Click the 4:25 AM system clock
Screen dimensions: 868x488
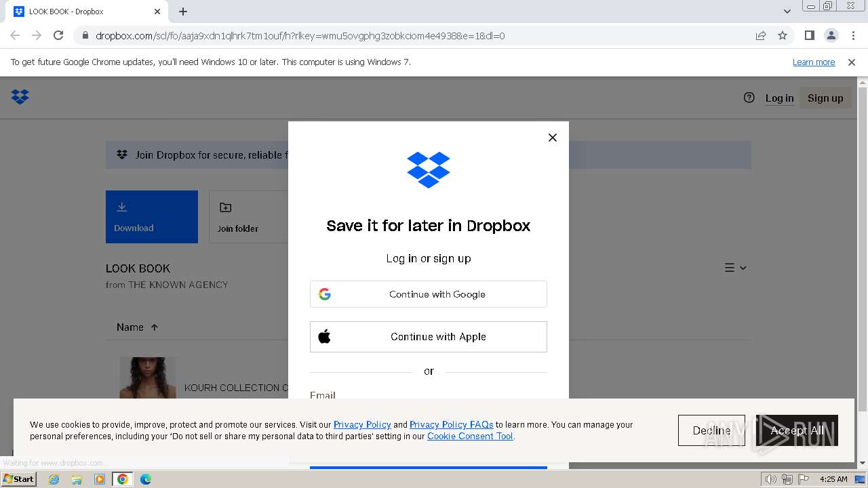(833, 479)
